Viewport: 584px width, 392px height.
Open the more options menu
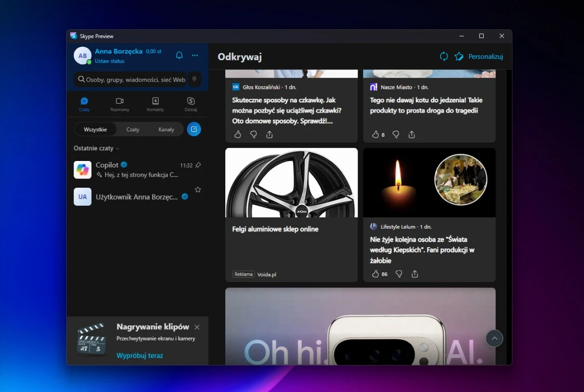point(195,55)
